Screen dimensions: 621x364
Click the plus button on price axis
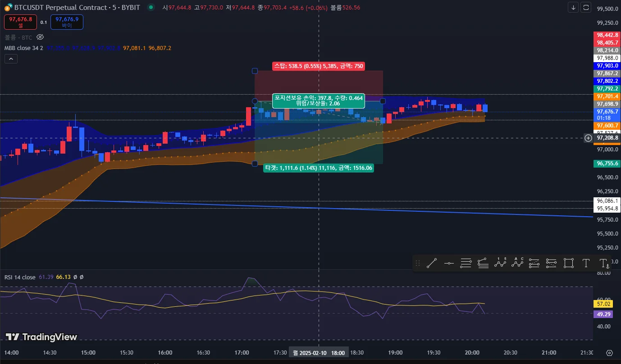[x=588, y=138]
